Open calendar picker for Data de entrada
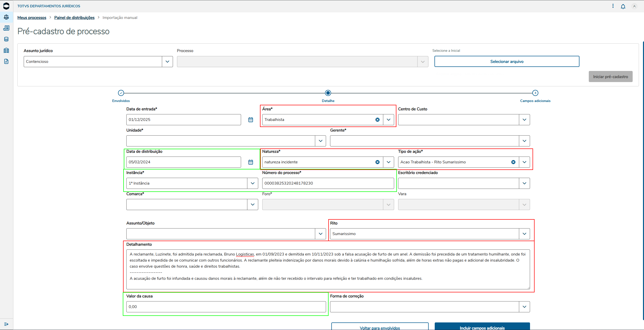The height and width of the screenshot is (330, 644). (x=250, y=120)
